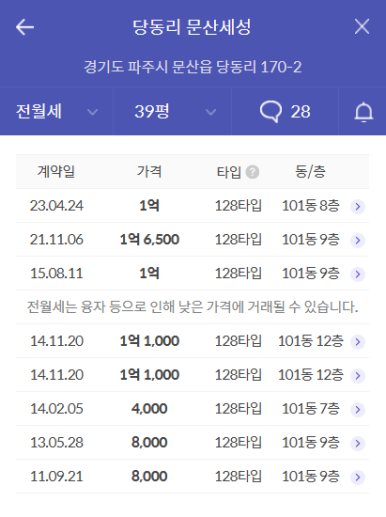Click the 전월세 loan notice text
This screenshot has width=386, height=517.
[x=192, y=307]
